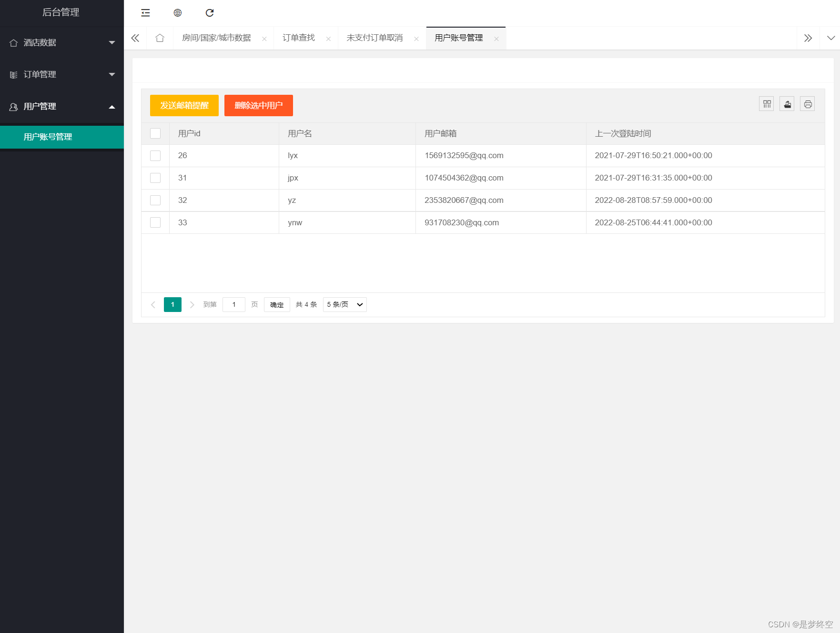The width and height of the screenshot is (840, 633).
Task: Close the 用户账号管理 tab
Action: (496, 39)
